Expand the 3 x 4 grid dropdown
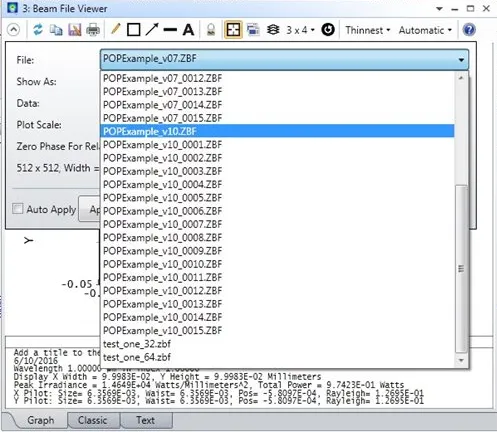 click(x=300, y=30)
